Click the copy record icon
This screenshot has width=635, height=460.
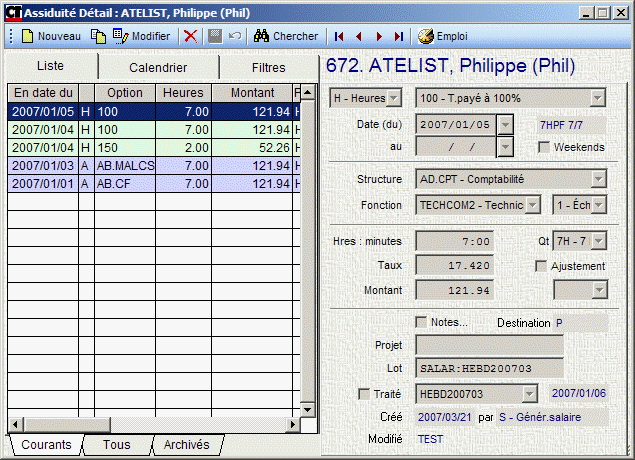point(98,36)
